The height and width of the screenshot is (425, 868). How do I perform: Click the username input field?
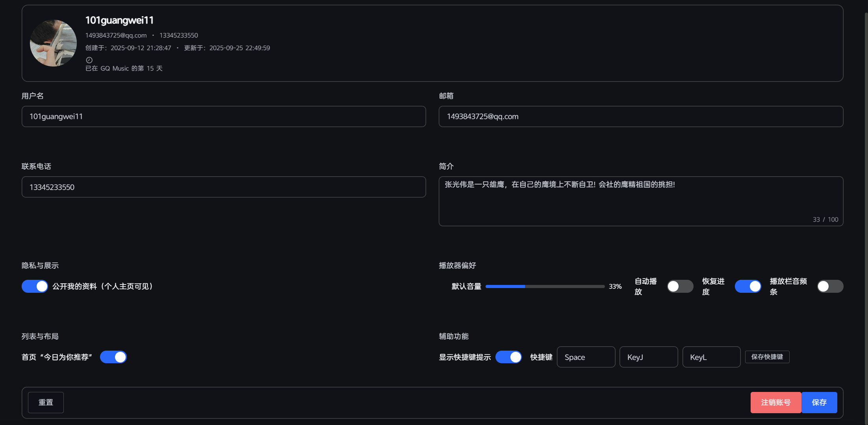point(224,116)
